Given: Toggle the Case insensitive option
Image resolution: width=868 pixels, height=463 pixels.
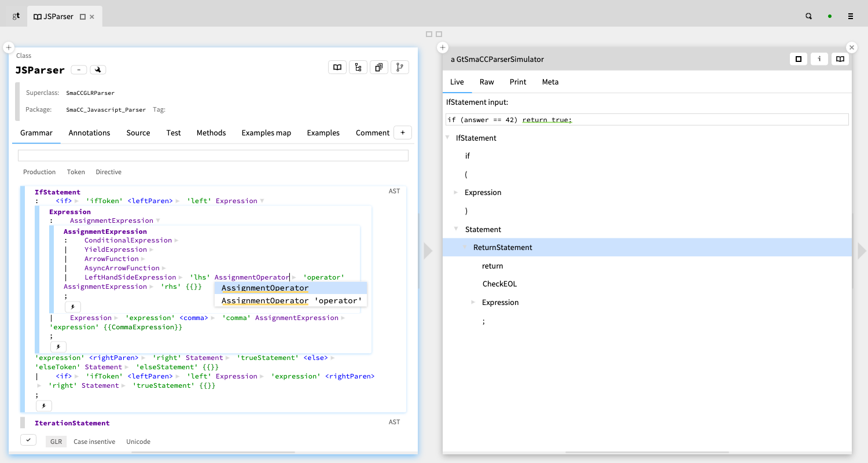Looking at the screenshot, I should [94, 442].
